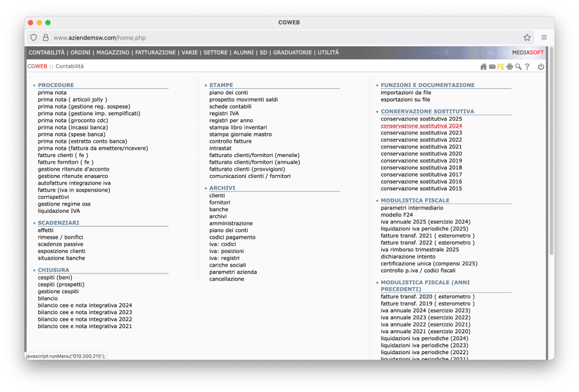Open clienti under Archivi
The width and height of the screenshot is (579, 392).
(x=217, y=195)
